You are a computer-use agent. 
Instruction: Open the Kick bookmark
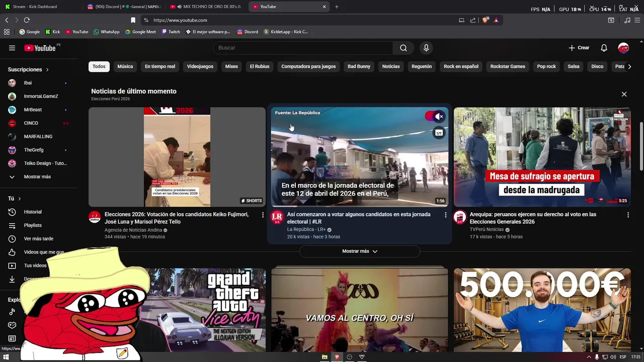pos(52,32)
